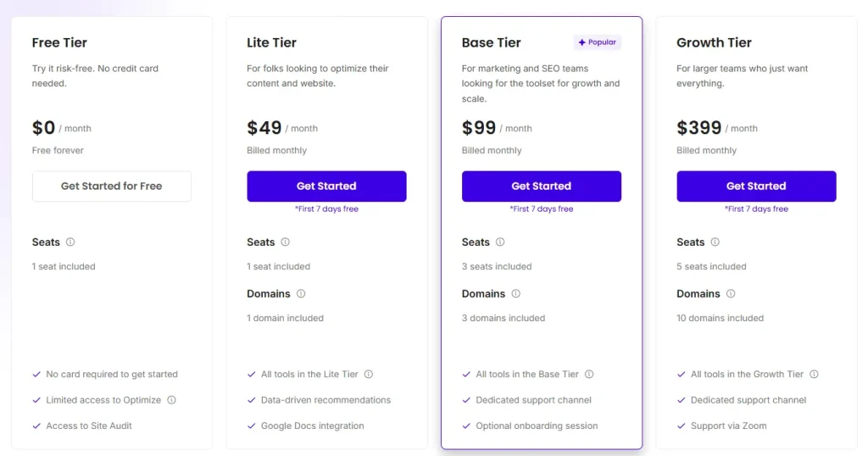The image size is (868, 456).
Task: Click the Popular badge on Base Tier
Action: tap(598, 42)
